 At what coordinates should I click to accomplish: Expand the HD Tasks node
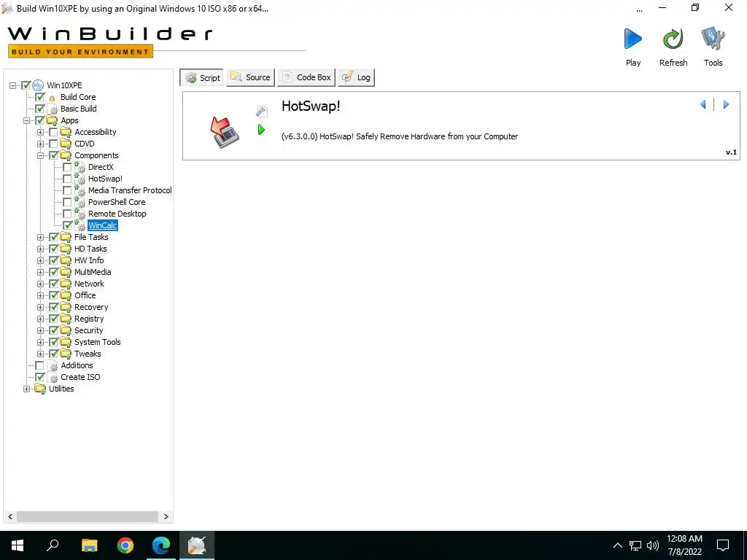(41, 249)
